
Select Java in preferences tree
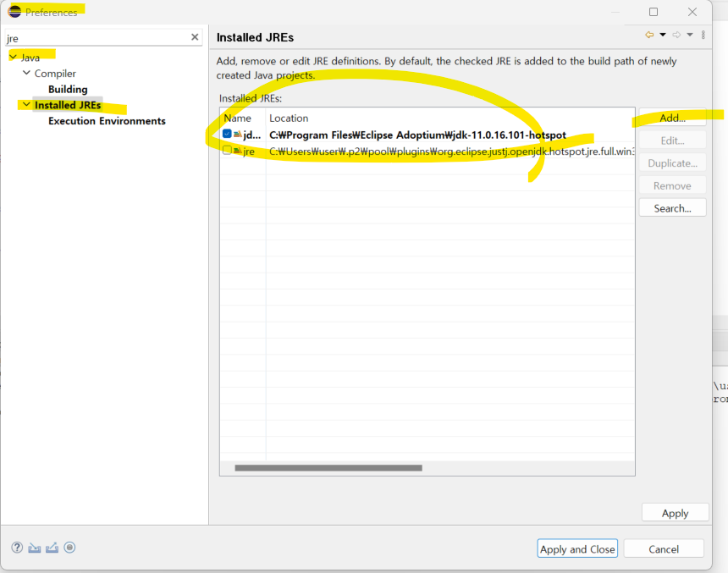[30, 58]
